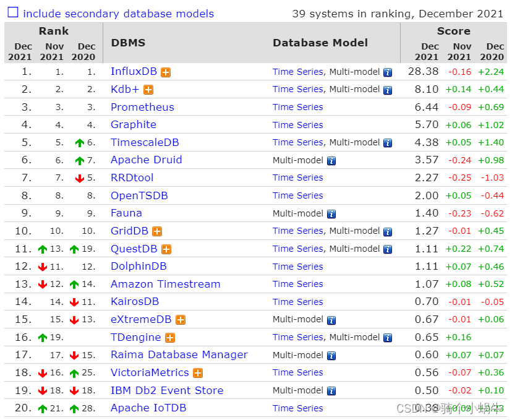This screenshot has width=512, height=420.
Task: Click the InfluxDB score 28.38
Action: pos(423,72)
